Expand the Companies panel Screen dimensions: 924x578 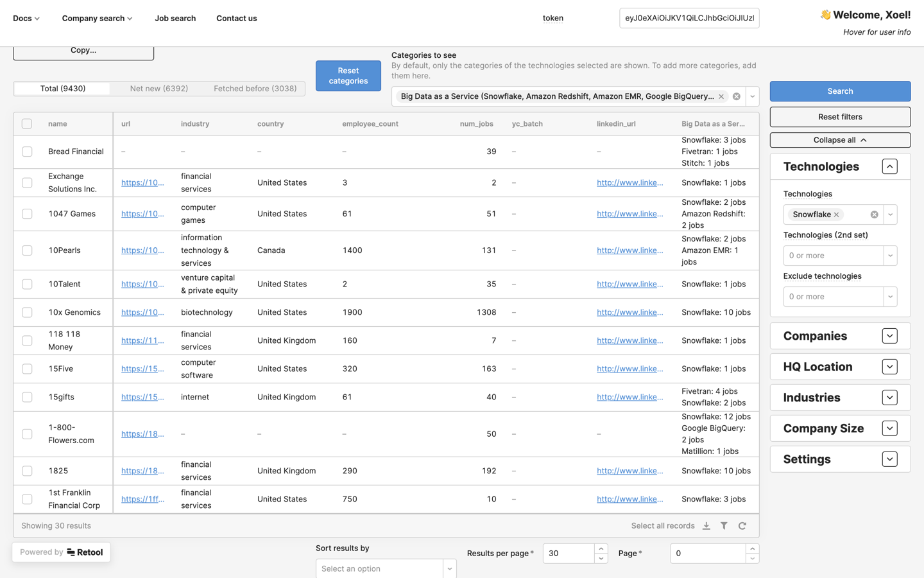[889, 336]
